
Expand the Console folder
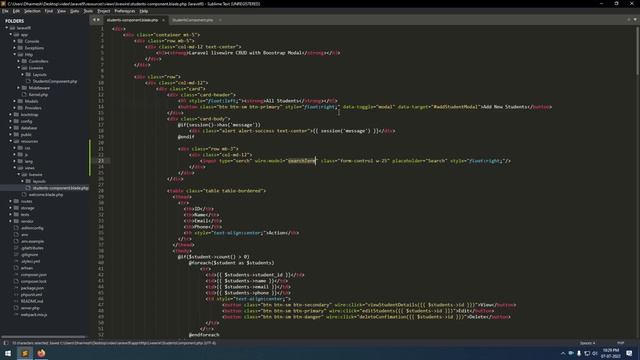(15, 41)
